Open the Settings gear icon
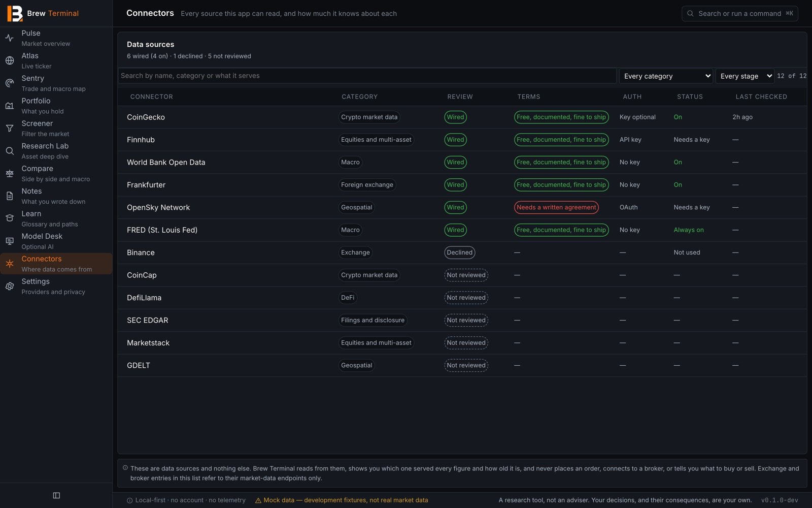 pos(10,287)
